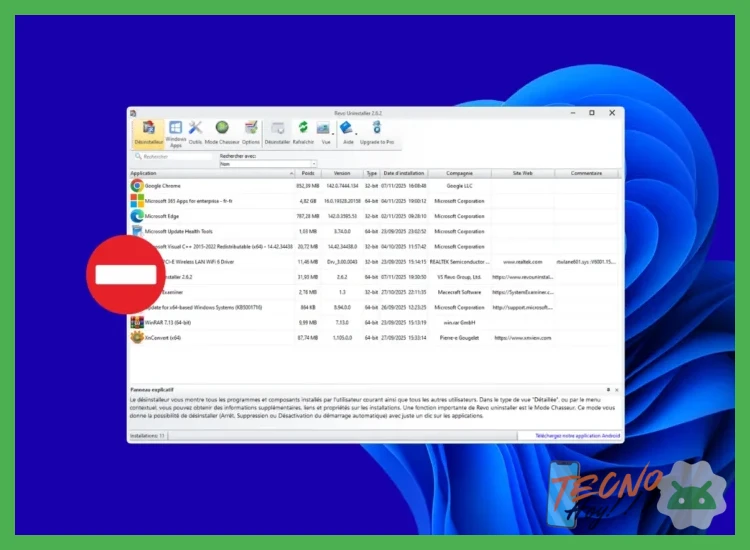Select the Microsoft Edge row name
The height and width of the screenshot is (550, 750).
(162, 216)
